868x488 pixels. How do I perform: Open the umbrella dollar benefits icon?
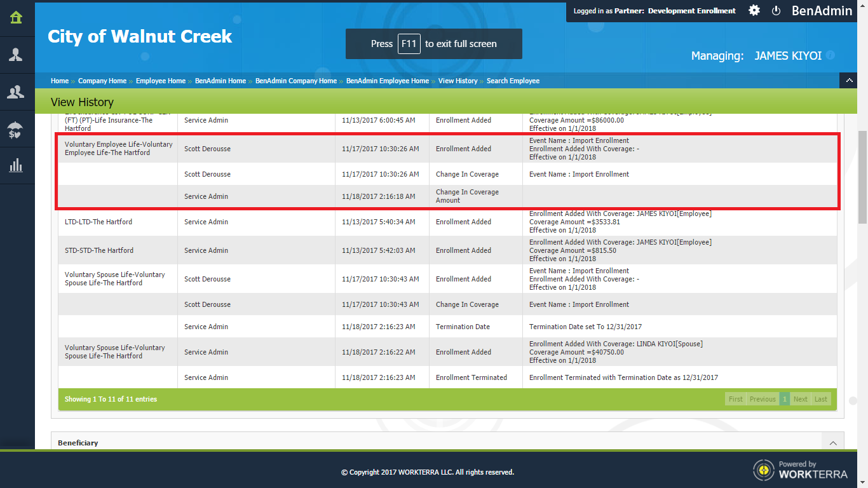point(16,130)
